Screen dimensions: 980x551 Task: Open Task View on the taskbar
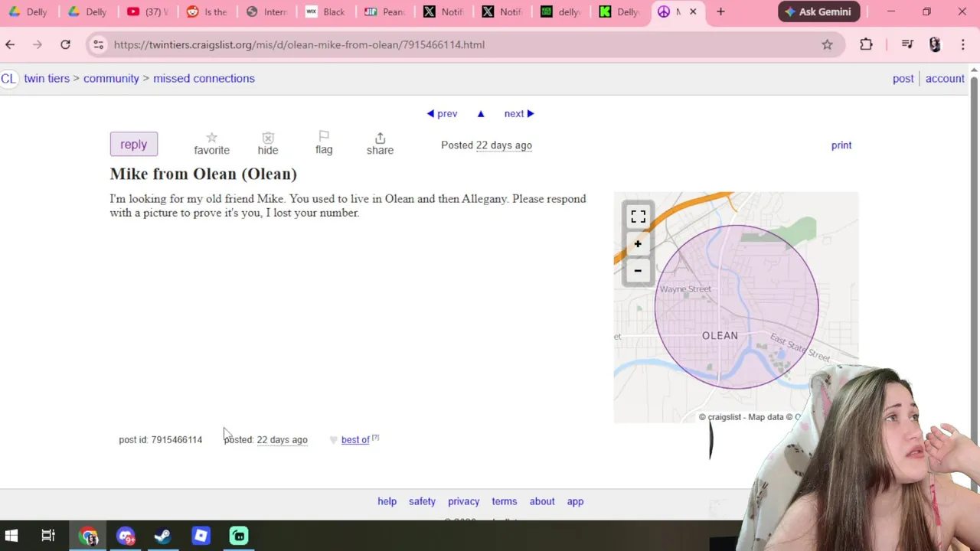point(48,536)
